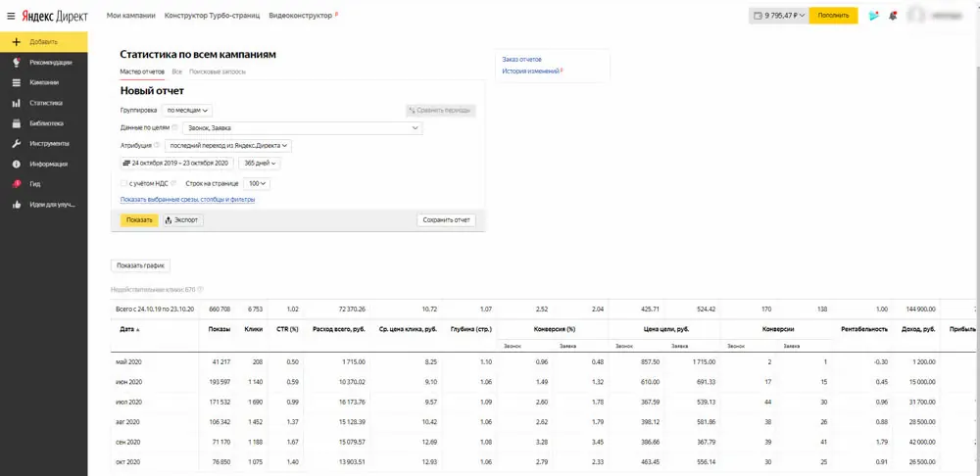
Task: Open Видеоконструктор in top menu
Action: (301, 16)
